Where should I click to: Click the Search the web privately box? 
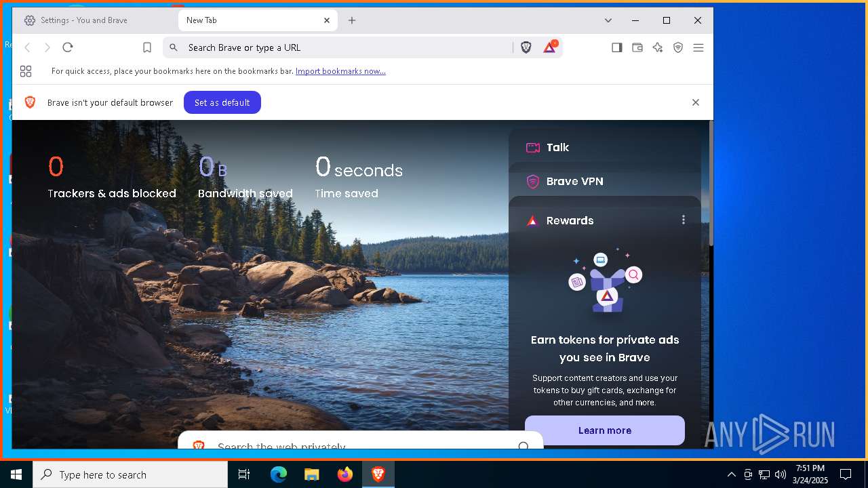pos(361,441)
